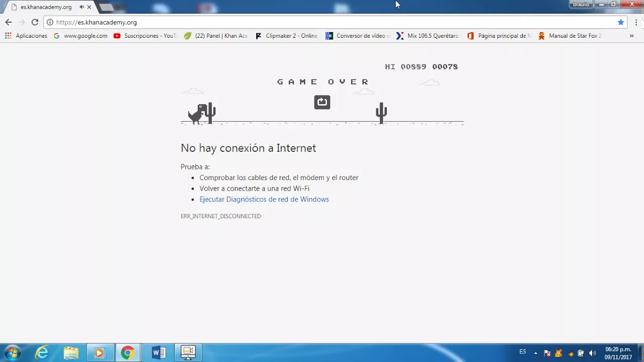Click the ERR_INTERNET_DISCONNECTED text
644x362 pixels.
[x=221, y=216]
